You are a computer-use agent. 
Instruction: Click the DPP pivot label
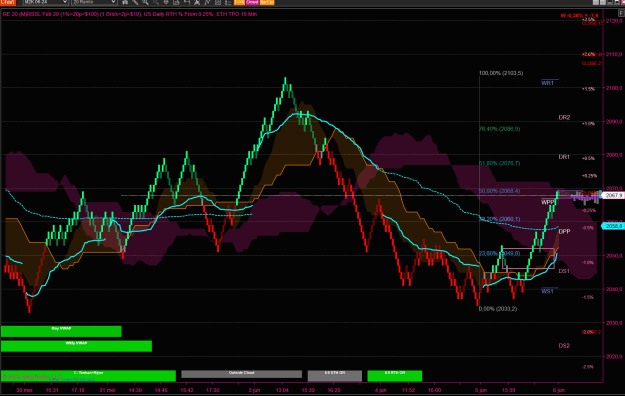coord(564,231)
